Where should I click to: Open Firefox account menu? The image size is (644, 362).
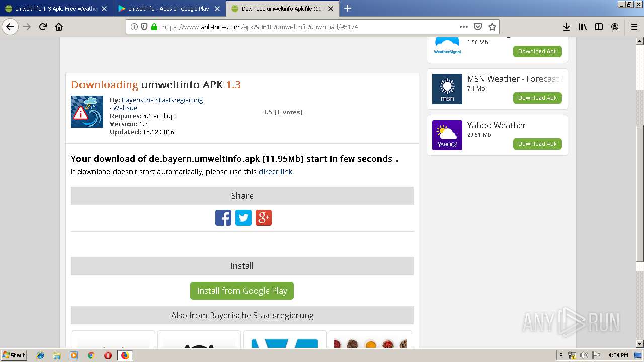pyautogui.click(x=615, y=27)
